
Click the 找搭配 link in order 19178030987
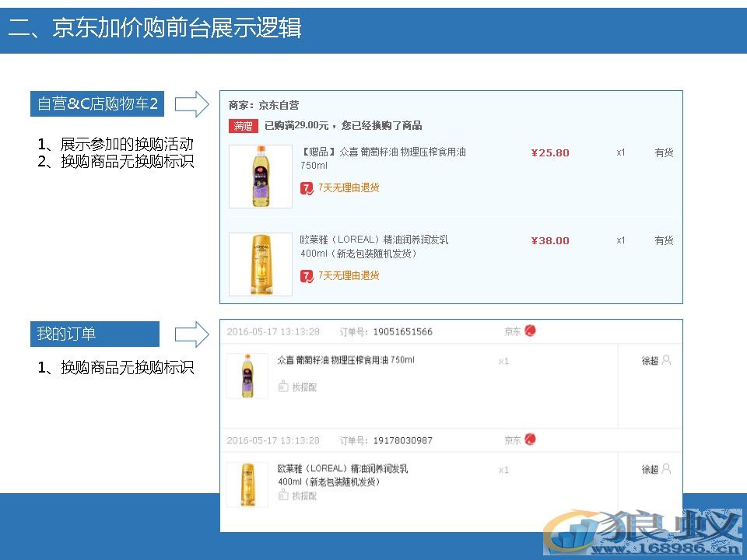pos(304,496)
